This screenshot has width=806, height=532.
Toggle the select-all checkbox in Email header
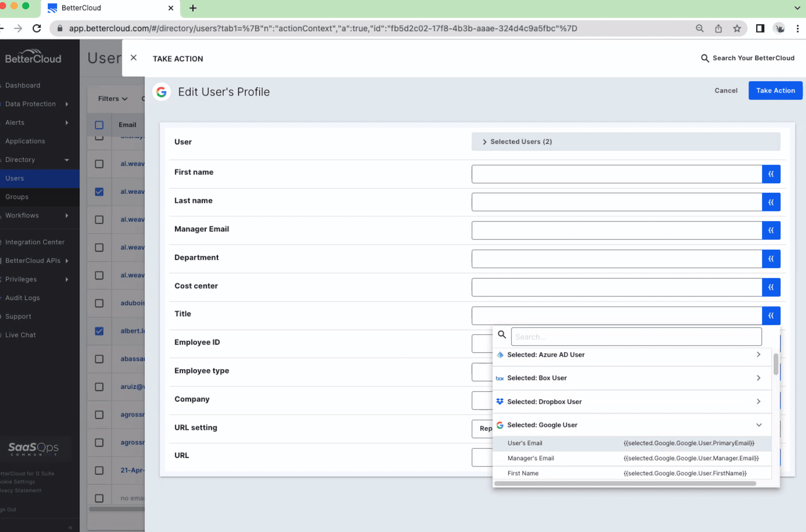99,125
